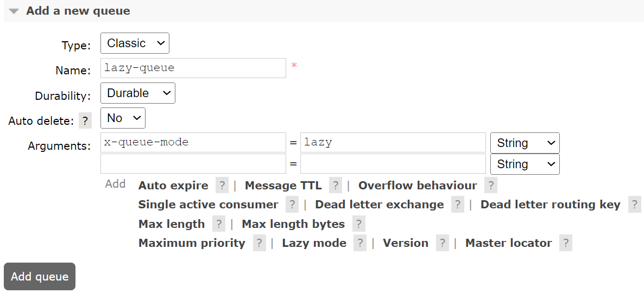Click the argument value field containing lazy
This screenshot has height=293, width=644.
point(393,143)
